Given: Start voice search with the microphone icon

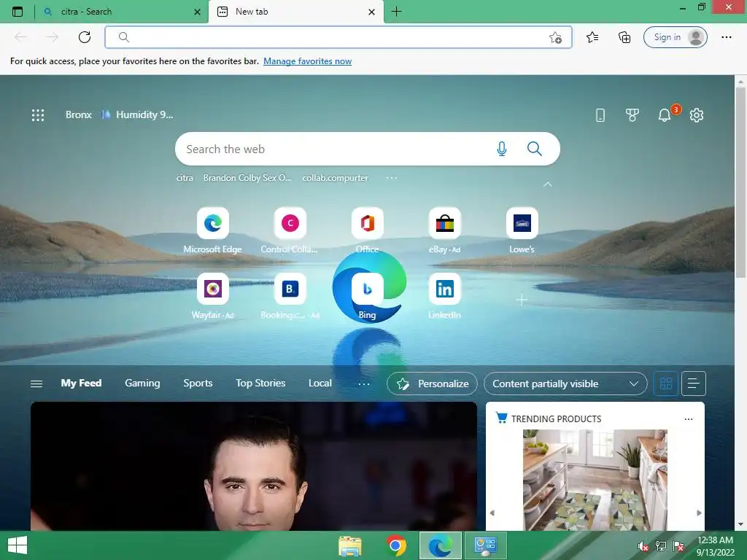Looking at the screenshot, I should 502,149.
